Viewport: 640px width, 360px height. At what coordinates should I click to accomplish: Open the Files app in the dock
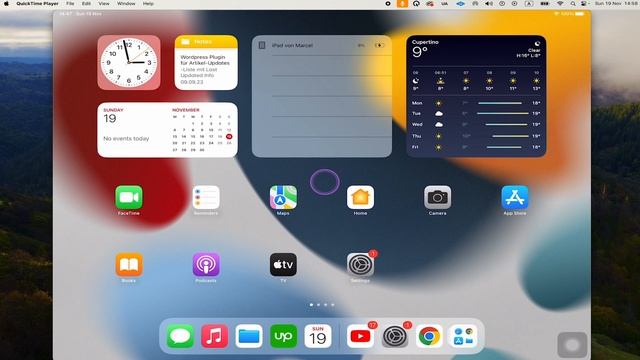(x=249, y=336)
